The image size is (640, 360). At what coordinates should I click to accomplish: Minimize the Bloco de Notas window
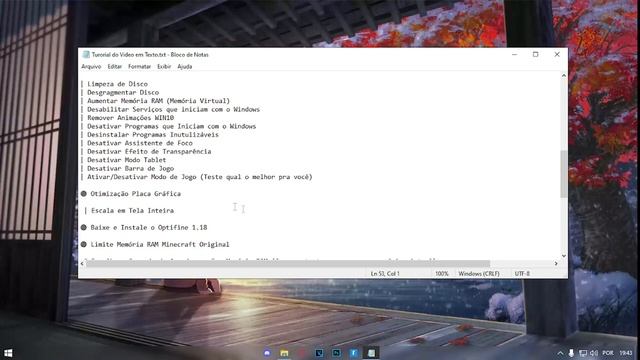click(x=515, y=54)
